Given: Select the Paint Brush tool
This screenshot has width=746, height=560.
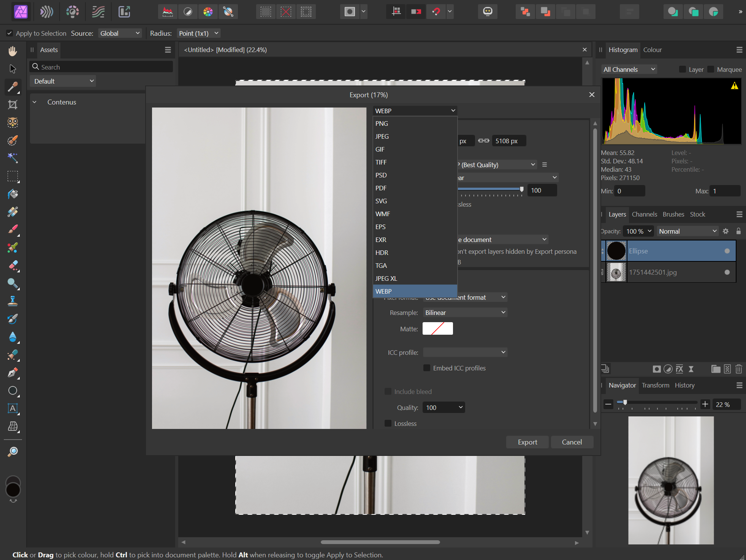Looking at the screenshot, I should pos(13,229).
